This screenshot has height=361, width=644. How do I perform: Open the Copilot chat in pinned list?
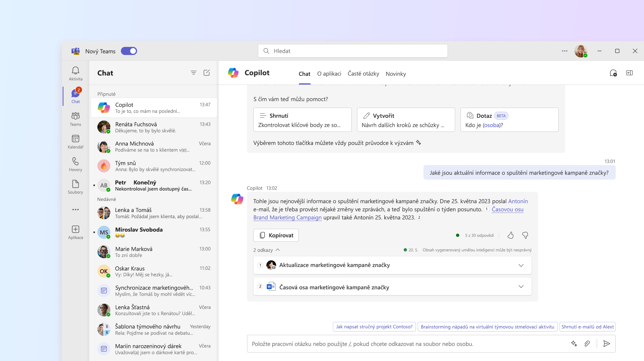click(154, 108)
